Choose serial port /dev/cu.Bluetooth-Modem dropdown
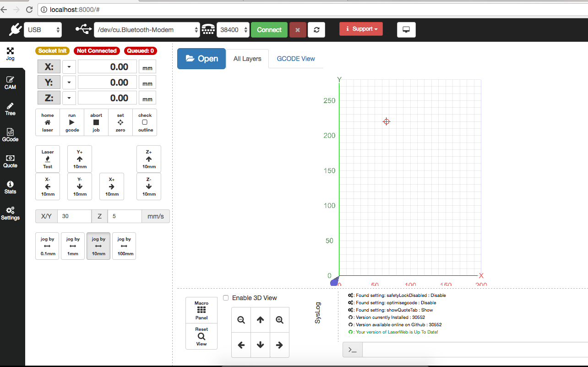 (x=147, y=30)
